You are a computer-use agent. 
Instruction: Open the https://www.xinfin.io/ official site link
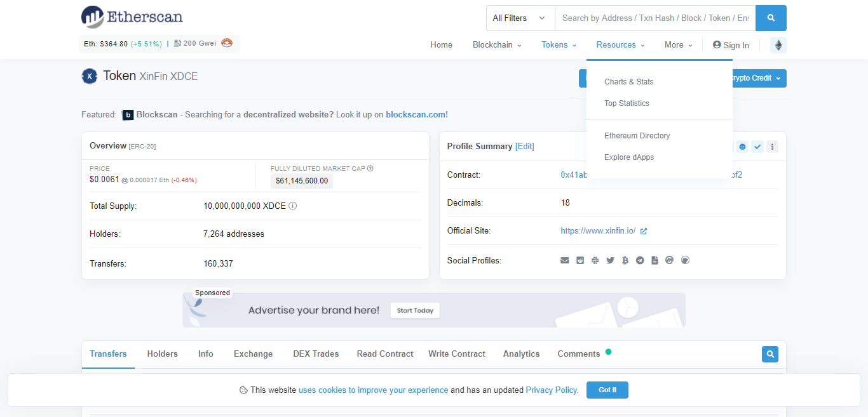click(x=598, y=231)
